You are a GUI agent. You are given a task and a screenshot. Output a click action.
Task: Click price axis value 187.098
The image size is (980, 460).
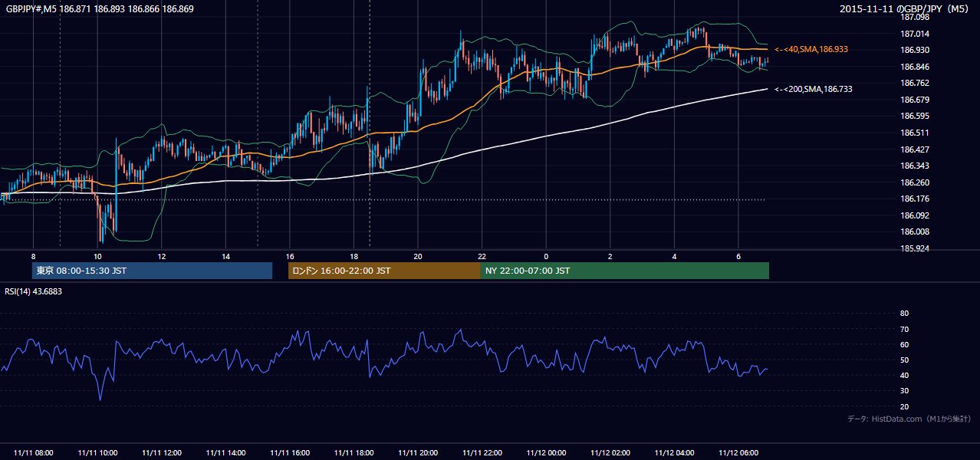click(x=914, y=17)
